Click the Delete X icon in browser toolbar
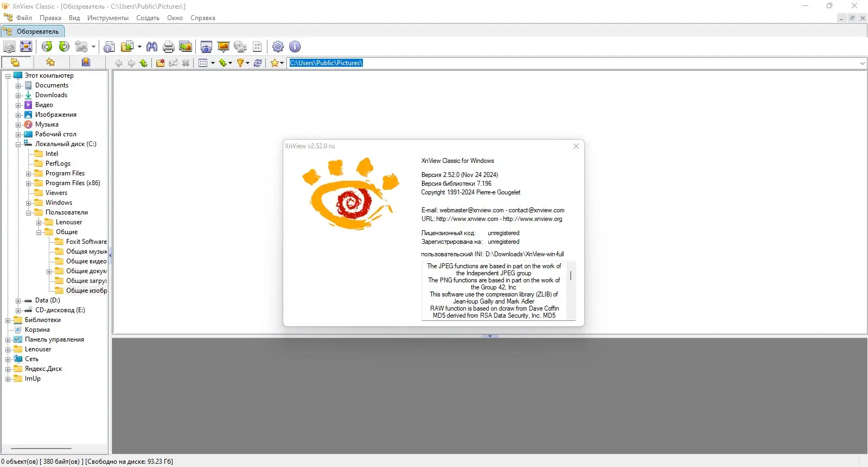This screenshot has height=467, width=868. pos(186,63)
